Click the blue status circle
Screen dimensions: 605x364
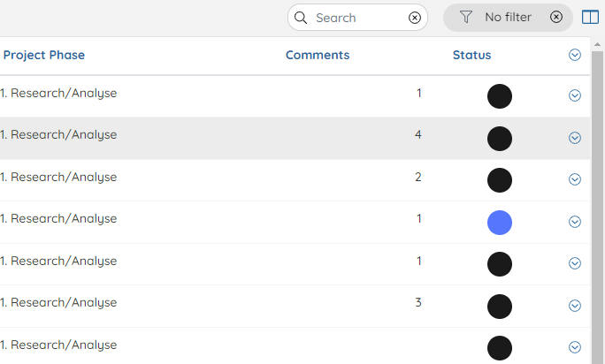[499, 223]
